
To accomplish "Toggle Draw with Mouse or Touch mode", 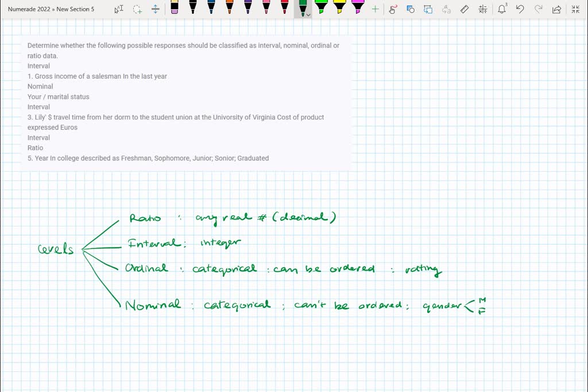I will pyautogui.click(x=393, y=9).
